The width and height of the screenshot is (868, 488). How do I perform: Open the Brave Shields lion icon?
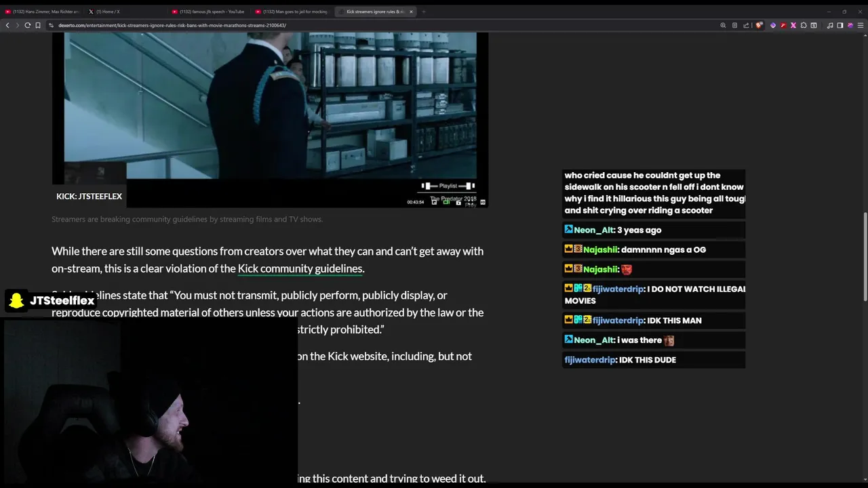(759, 25)
